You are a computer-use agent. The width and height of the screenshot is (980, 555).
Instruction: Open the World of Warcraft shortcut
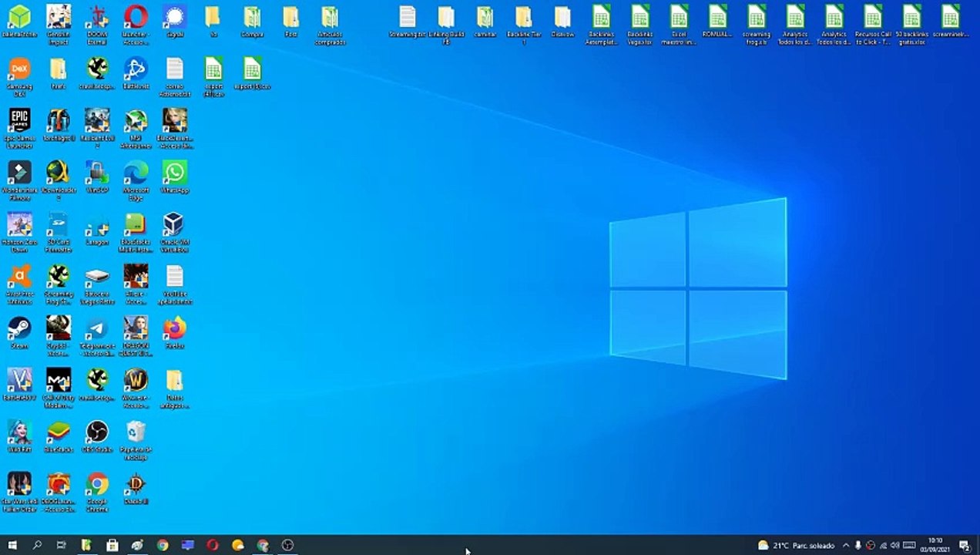click(136, 387)
